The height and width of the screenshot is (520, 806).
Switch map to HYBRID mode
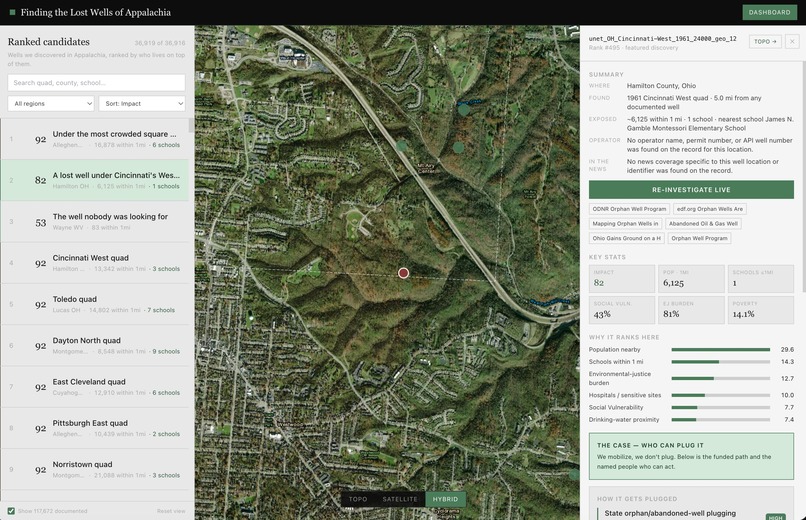click(445, 499)
